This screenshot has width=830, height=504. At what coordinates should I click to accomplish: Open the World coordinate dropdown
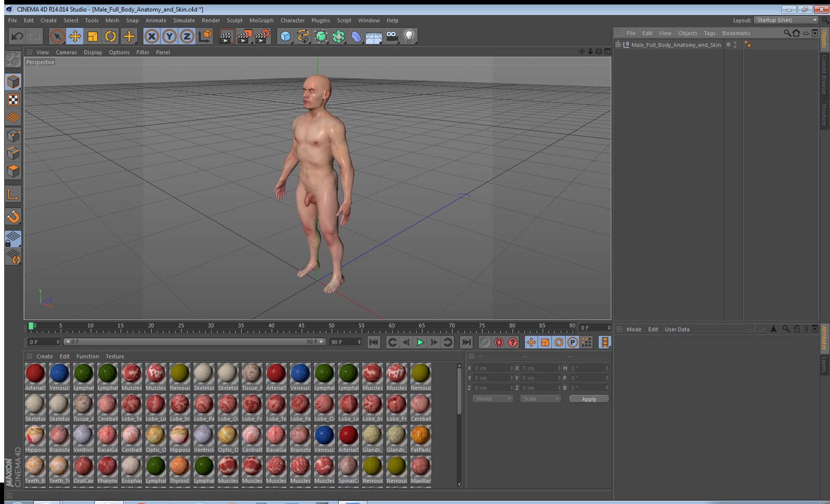click(493, 399)
